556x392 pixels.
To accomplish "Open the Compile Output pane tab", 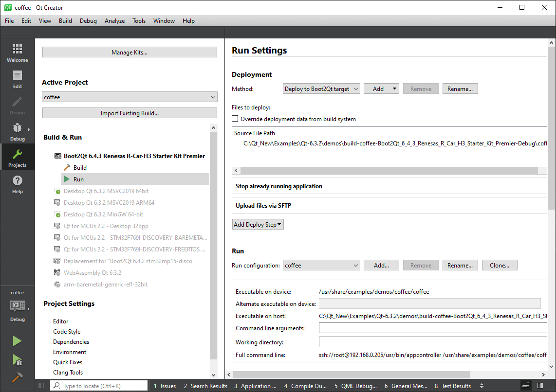I will point(305,386).
